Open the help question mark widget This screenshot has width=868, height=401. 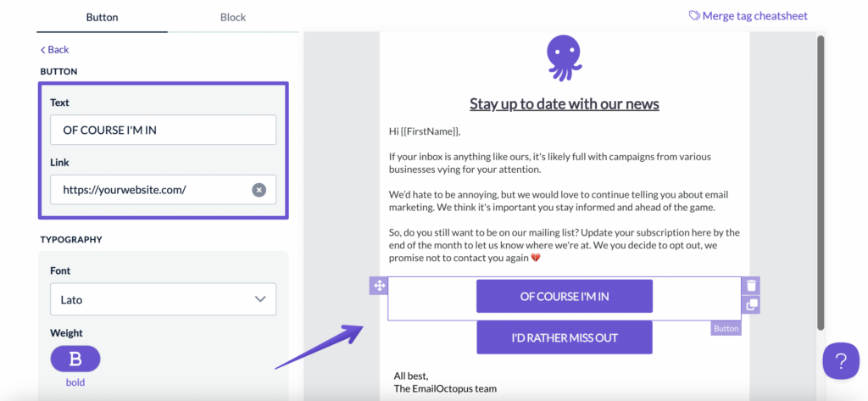pyautogui.click(x=840, y=361)
